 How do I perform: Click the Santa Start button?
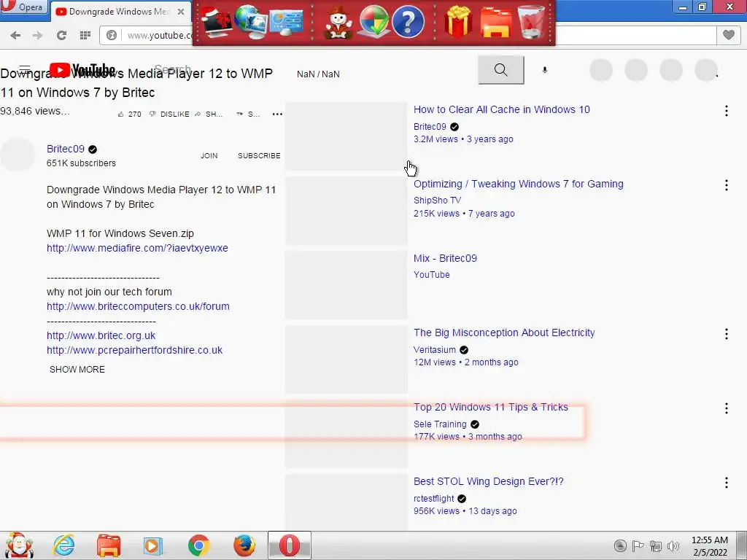click(19, 545)
